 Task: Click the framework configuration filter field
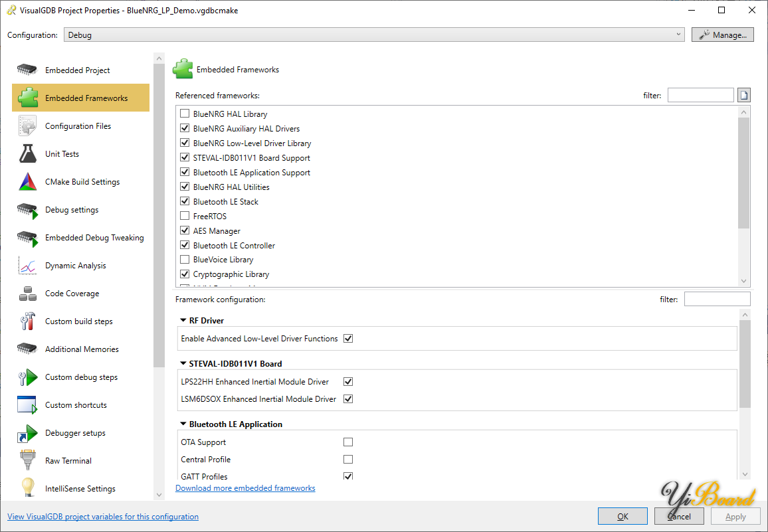click(717, 299)
